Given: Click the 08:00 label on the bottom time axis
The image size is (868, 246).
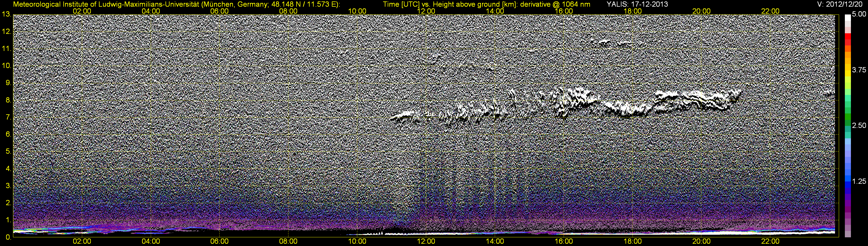Looking at the screenshot, I should [288, 242].
